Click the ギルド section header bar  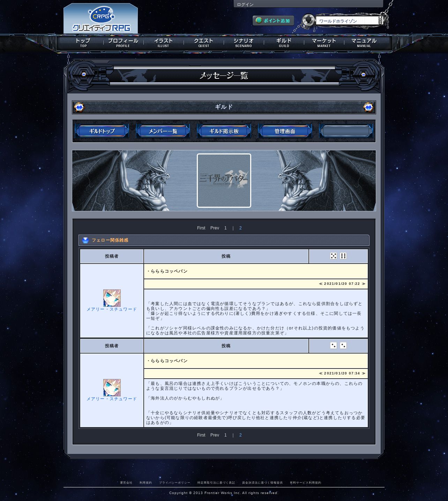pyautogui.click(x=224, y=107)
